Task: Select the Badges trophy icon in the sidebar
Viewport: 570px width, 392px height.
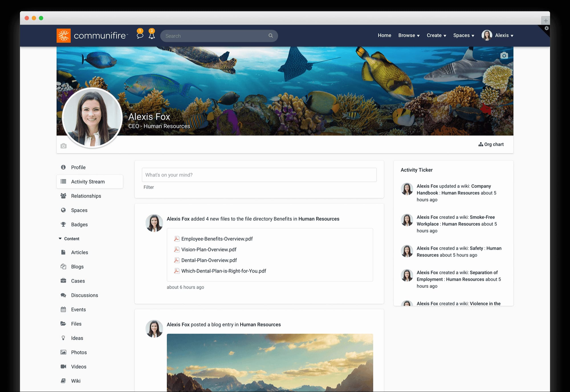Action: (x=63, y=224)
